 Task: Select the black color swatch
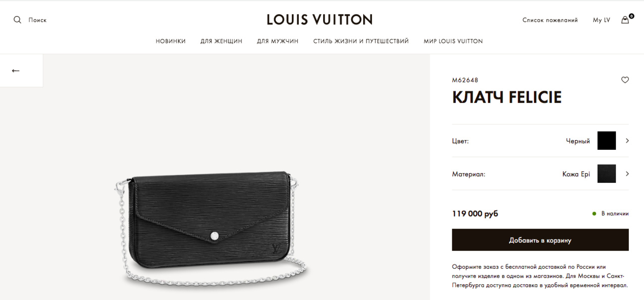606,141
